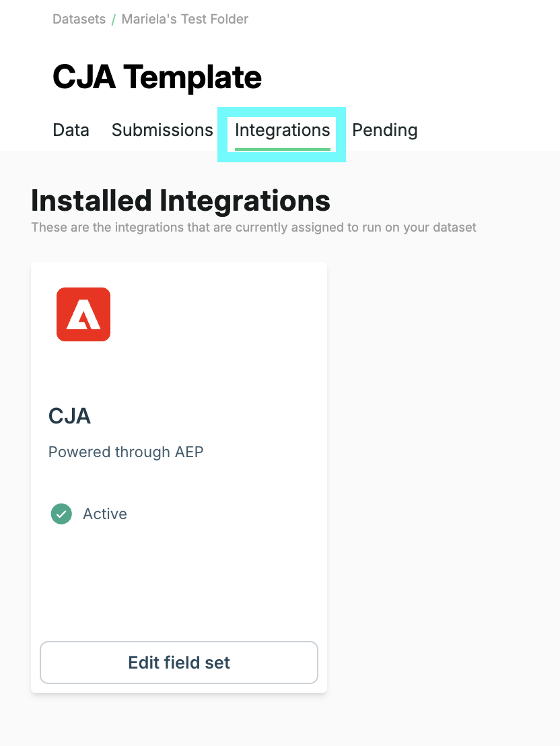Open Mariela's Test Folder breadcrumb
Viewport: 560px width, 746px height.
185,19
